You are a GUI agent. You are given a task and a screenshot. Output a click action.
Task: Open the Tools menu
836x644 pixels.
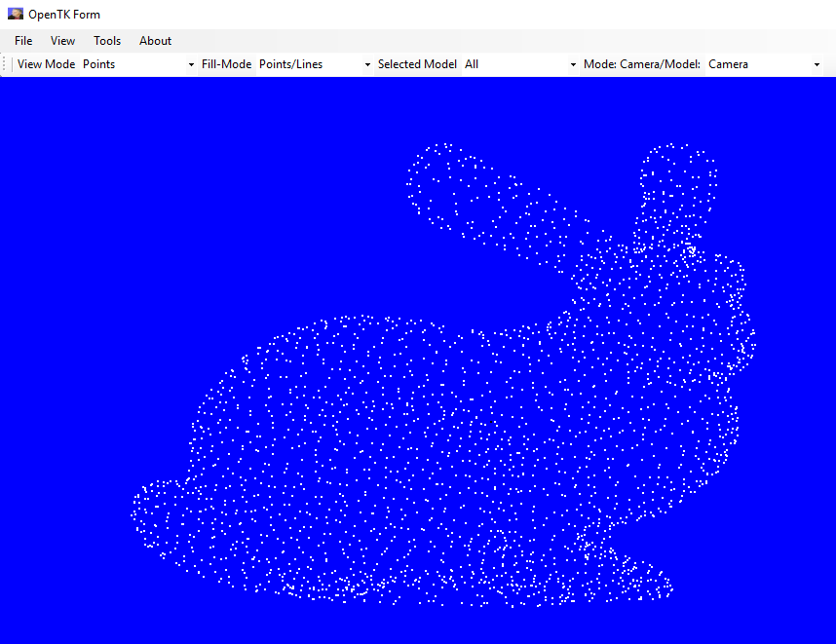click(107, 41)
